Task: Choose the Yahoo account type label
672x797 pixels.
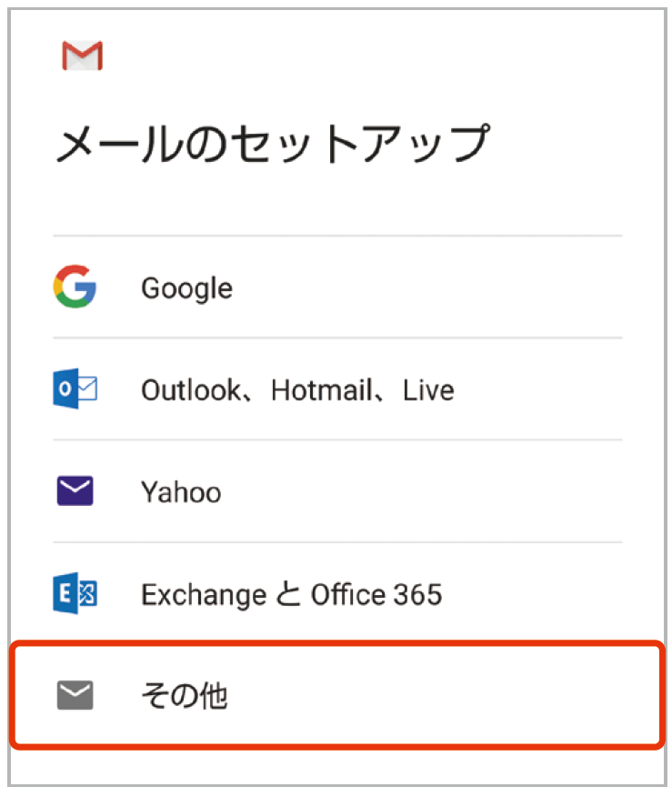Action: coord(181,492)
